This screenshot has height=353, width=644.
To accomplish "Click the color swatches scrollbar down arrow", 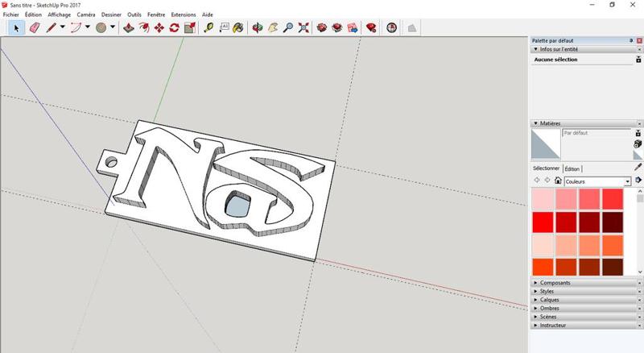I will click(x=640, y=272).
